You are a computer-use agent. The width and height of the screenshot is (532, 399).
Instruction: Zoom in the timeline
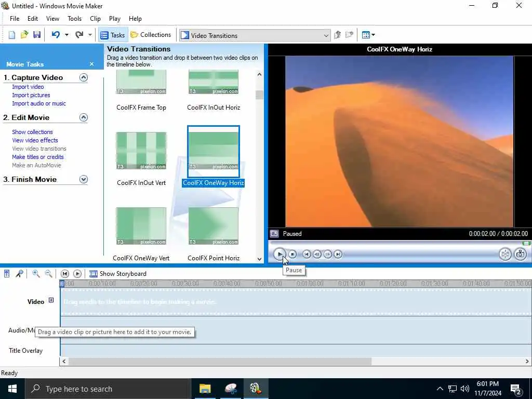click(x=36, y=273)
